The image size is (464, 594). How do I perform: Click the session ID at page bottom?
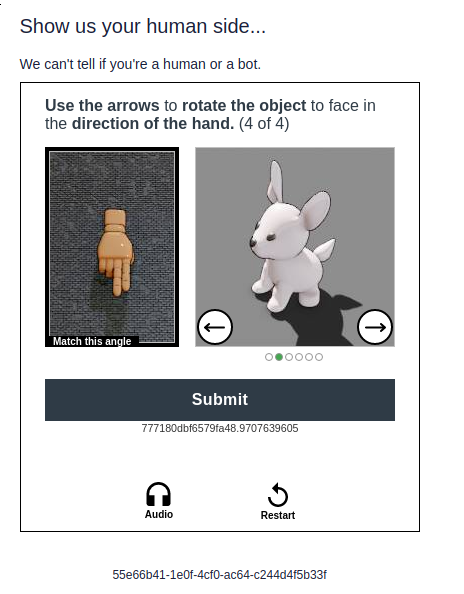point(219,575)
